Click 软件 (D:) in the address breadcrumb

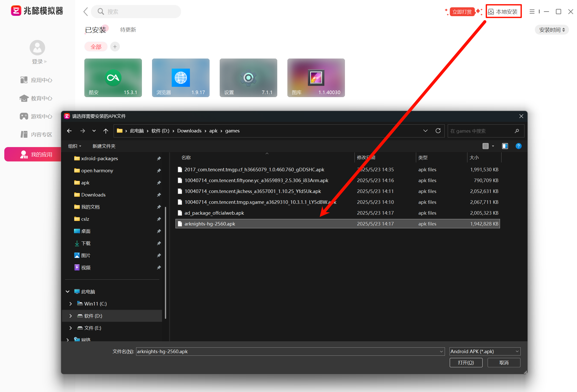(160, 131)
